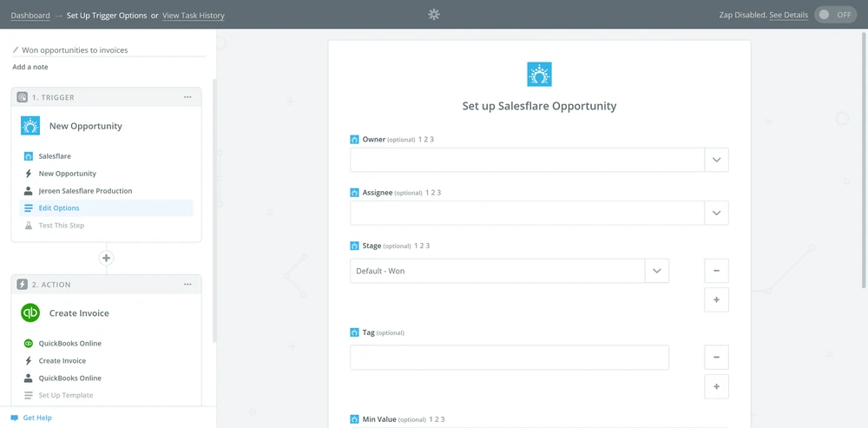Screen dimensions: 868x428
Task: Click the Trigger step header icon
Action: pyautogui.click(x=22, y=97)
